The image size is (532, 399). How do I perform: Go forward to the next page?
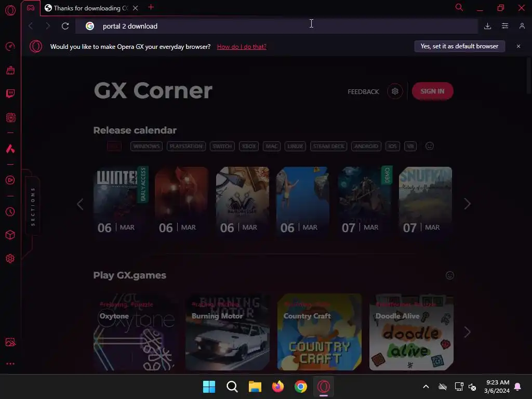pyautogui.click(x=48, y=26)
